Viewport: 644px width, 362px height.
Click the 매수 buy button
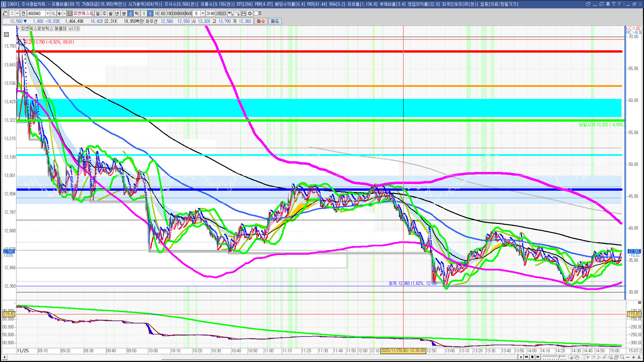pyautogui.click(x=261, y=21)
